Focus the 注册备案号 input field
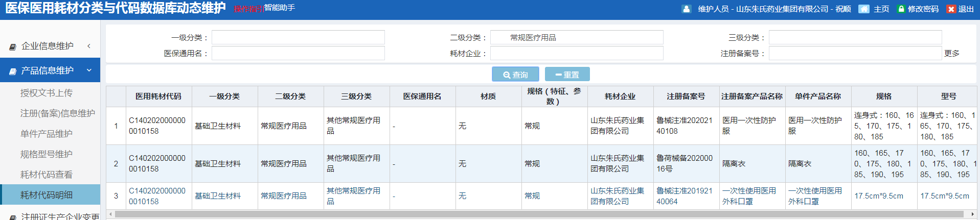This screenshot has width=980, height=220. tap(855, 53)
